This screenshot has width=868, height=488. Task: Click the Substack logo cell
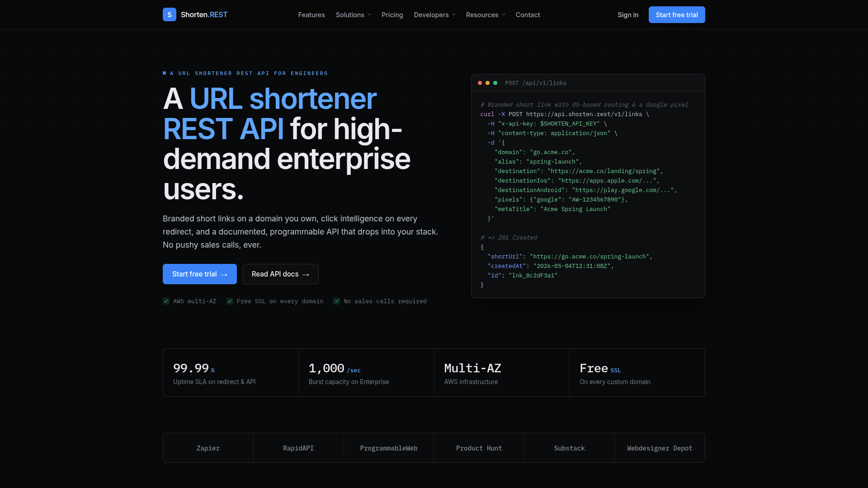(569, 448)
